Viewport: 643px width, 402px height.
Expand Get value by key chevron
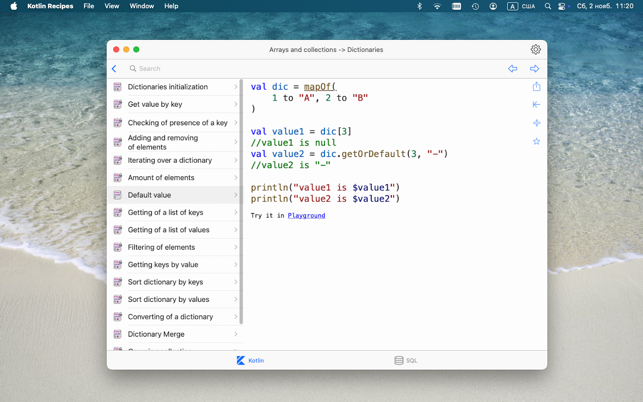point(236,104)
